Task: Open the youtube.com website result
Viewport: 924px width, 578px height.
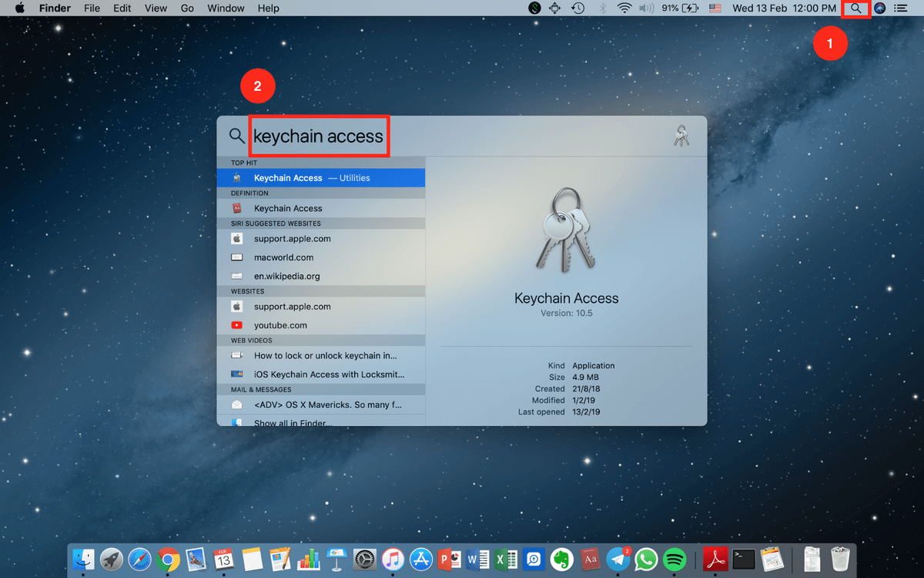Action: point(280,325)
